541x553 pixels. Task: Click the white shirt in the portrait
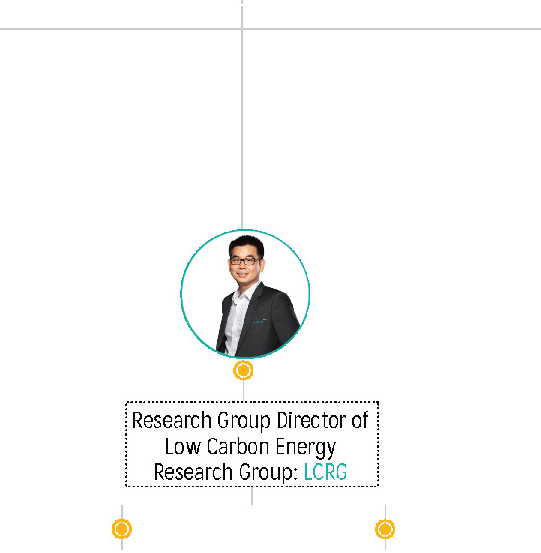pyautogui.click(x=237, y=317)
